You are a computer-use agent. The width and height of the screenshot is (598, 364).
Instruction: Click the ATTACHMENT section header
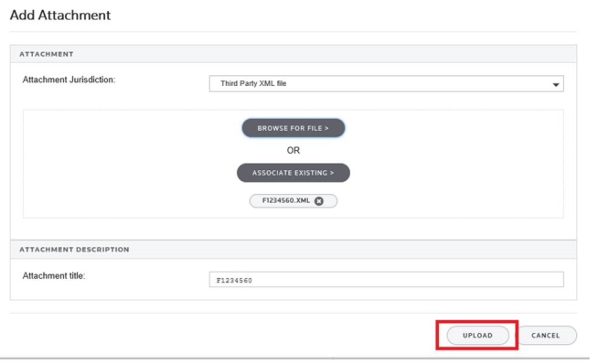click(x=47, y=54)
